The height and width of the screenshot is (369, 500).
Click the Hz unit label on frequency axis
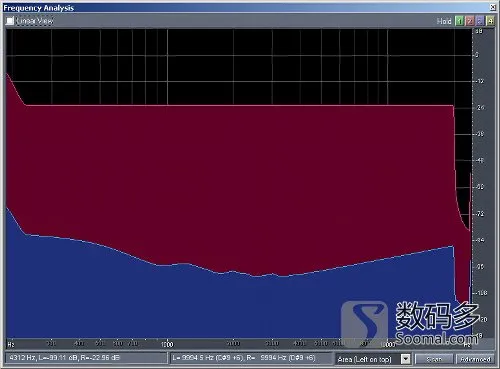(11, 344)
